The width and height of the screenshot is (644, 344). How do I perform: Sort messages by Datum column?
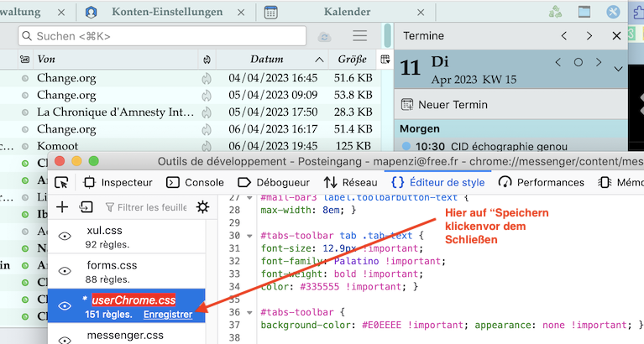(272, 60)
